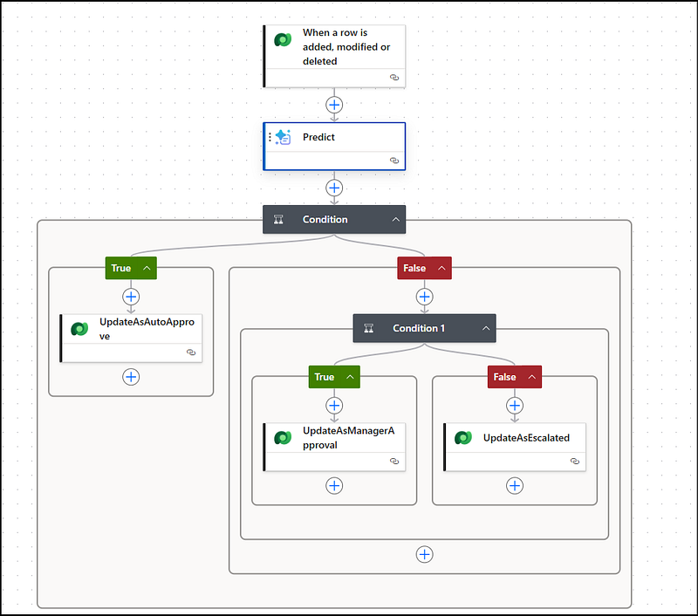Add an action after UpdateAsAutoApprove

(131, 377)
